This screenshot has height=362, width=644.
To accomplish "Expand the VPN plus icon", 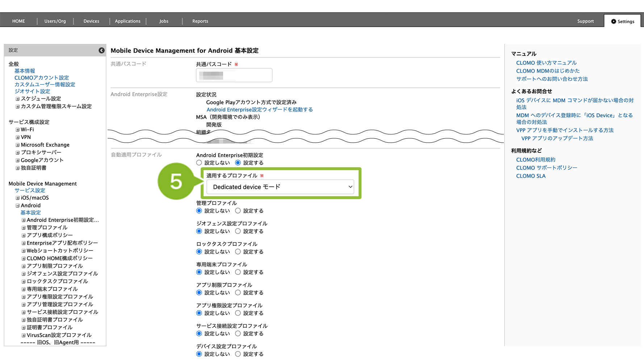I will click(17, 137).
